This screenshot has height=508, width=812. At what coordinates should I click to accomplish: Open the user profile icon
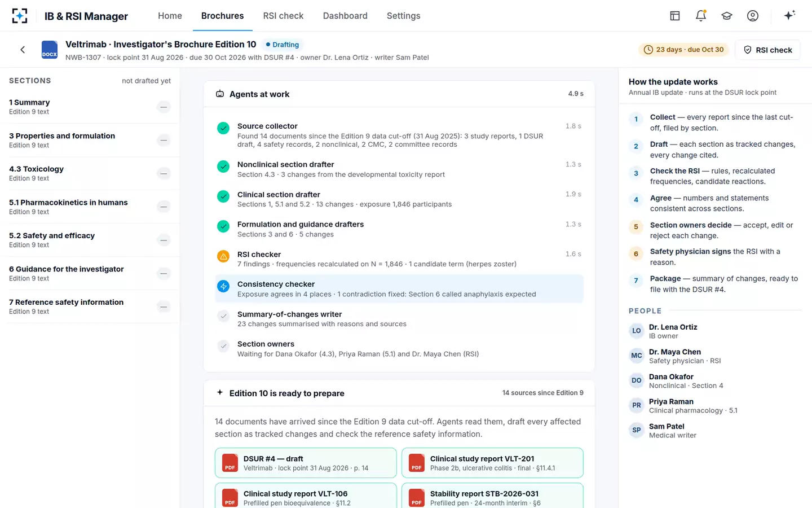coord(753,16)
